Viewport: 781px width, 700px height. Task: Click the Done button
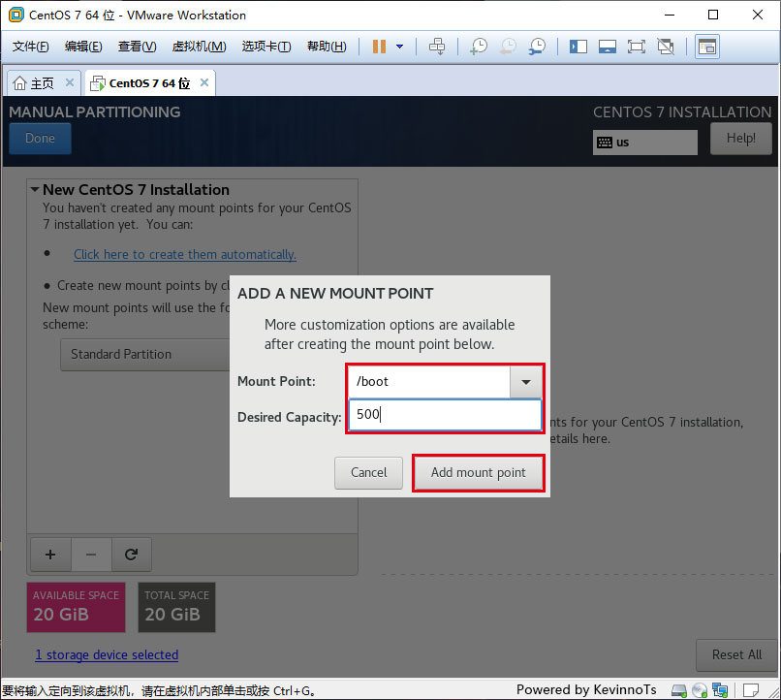(40, 138)
